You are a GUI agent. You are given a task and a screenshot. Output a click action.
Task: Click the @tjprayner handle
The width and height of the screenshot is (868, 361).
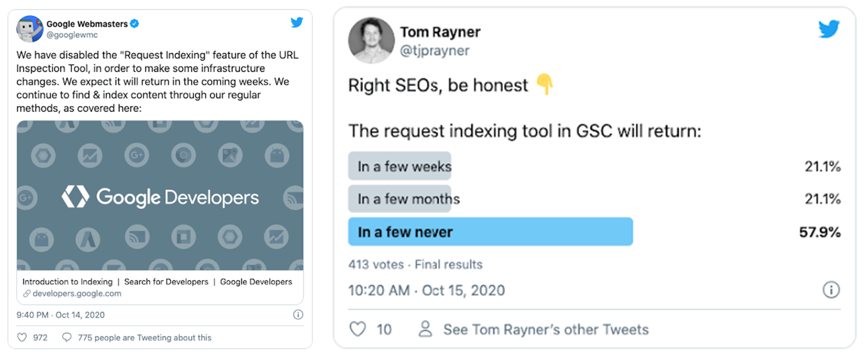click(x=434, y=51)
